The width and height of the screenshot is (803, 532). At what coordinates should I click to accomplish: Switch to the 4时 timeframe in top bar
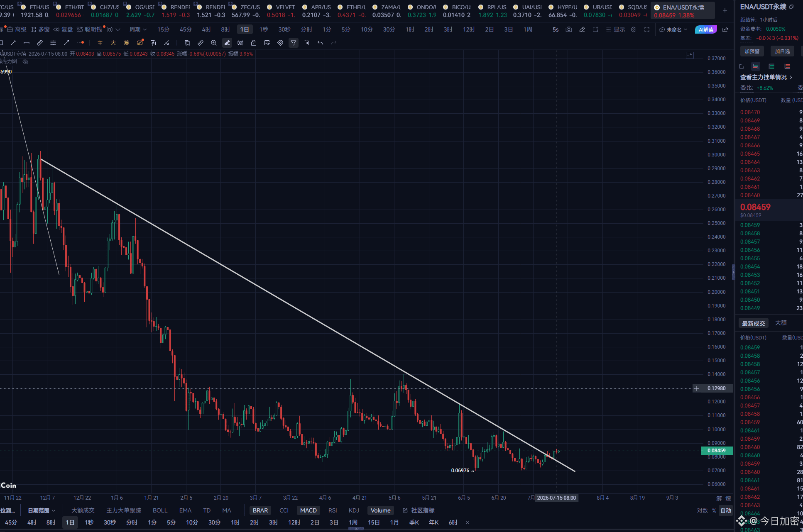[206, 29]
